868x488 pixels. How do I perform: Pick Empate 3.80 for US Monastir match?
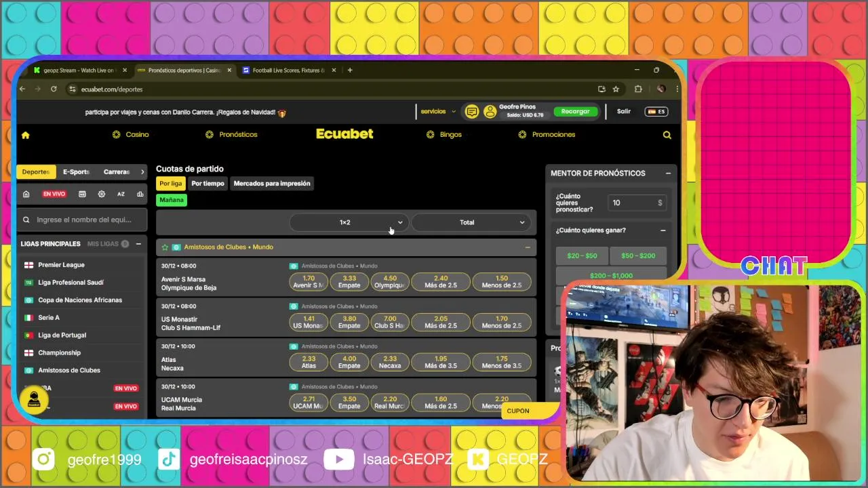click(x=349, y=322)
